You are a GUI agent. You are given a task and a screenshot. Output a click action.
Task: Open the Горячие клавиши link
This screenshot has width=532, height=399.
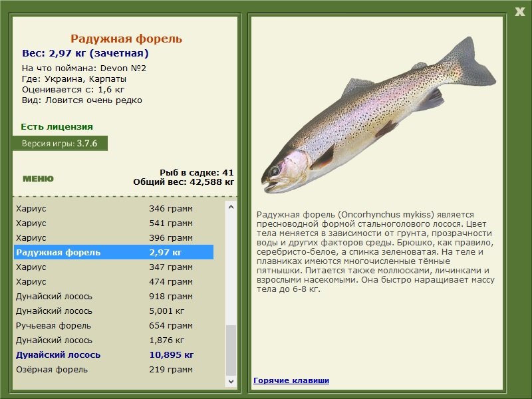[x=291, y=380]
